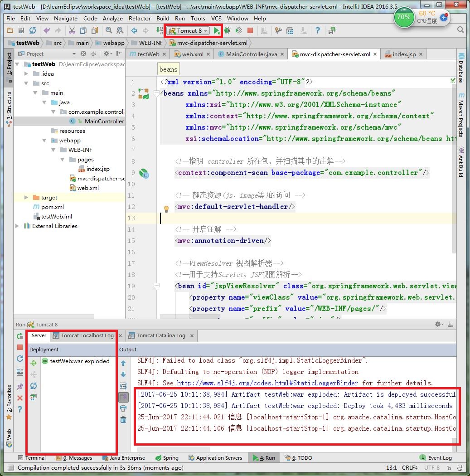The height and width of the screenshot is (476, 470).
Task: Open Maven Projects side panel
Action: coord(461,115)
